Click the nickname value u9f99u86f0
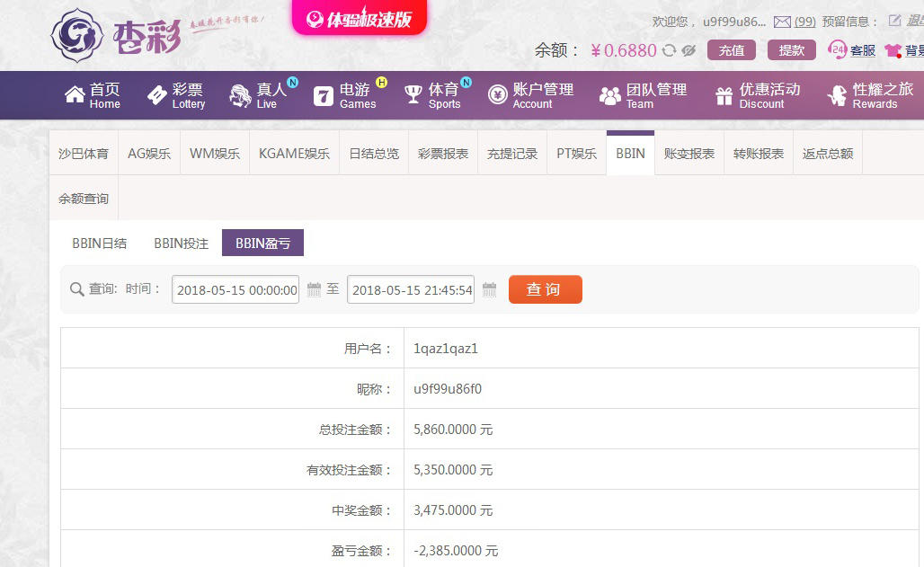 click(x=448, y=389)
